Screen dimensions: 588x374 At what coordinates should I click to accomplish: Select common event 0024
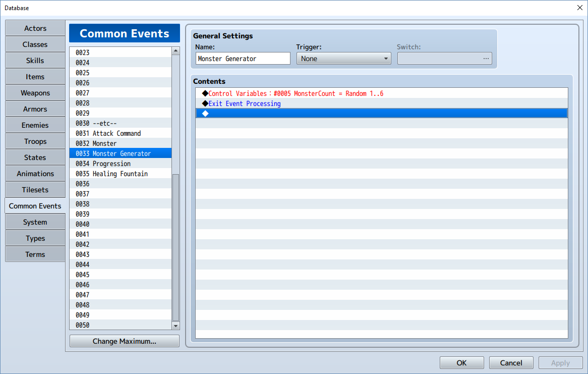pos(121,63)
